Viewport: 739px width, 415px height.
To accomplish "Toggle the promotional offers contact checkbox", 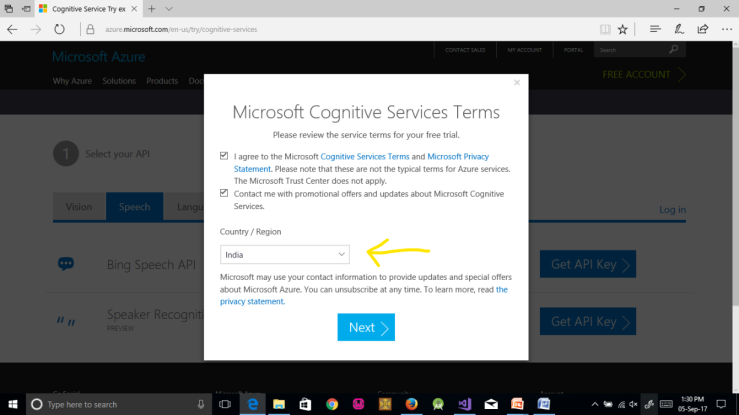I will tap(224, 193).
